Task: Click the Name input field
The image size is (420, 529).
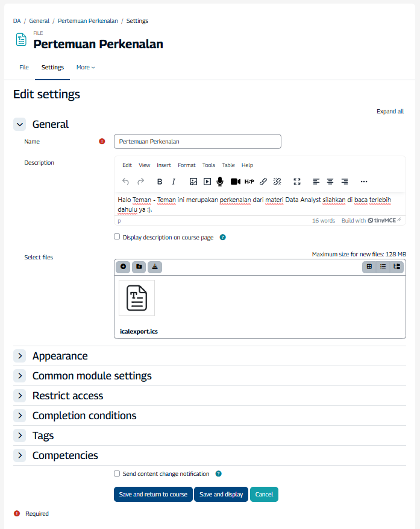Action: 197,142
